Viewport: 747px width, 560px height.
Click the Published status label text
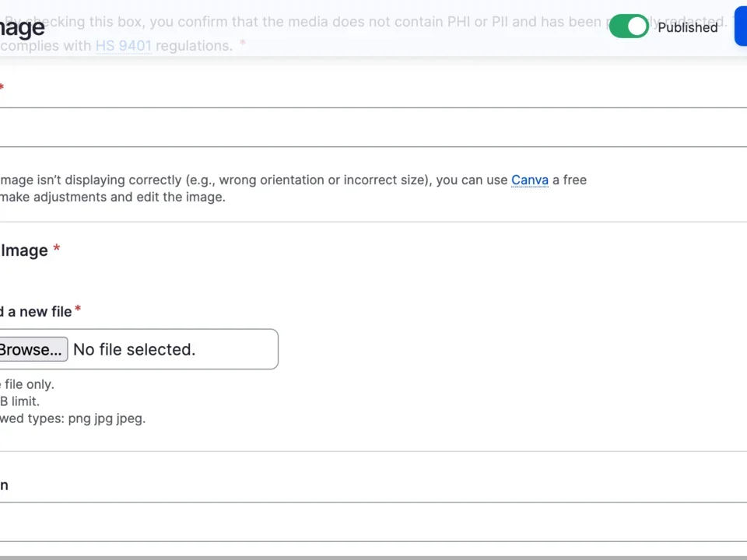(x=687, y=27)
